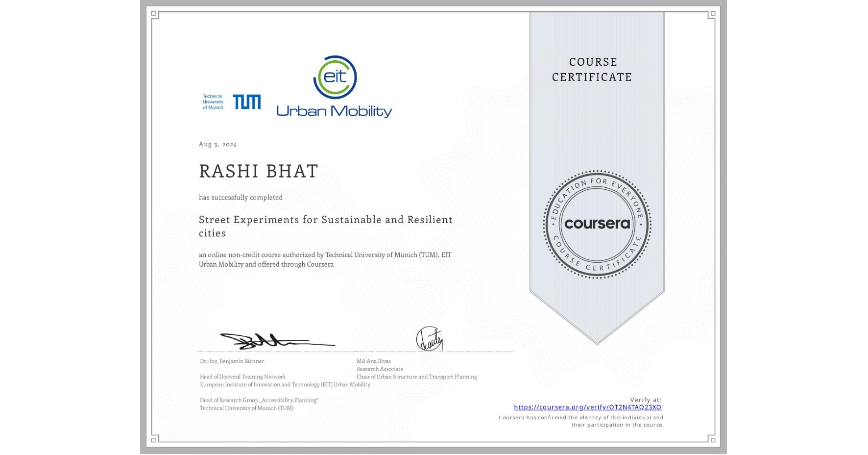
Task: Click the Verify at label
Action: pos(647,399)
